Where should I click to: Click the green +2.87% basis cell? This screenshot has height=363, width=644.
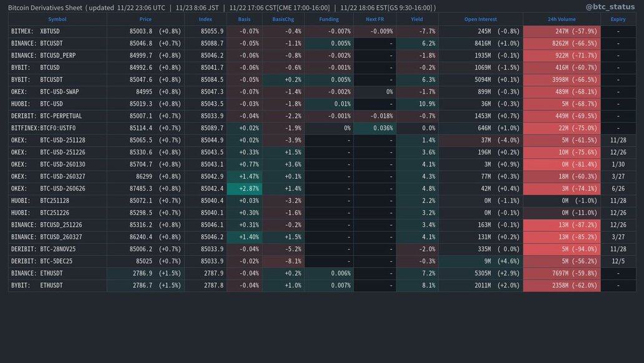244,189
